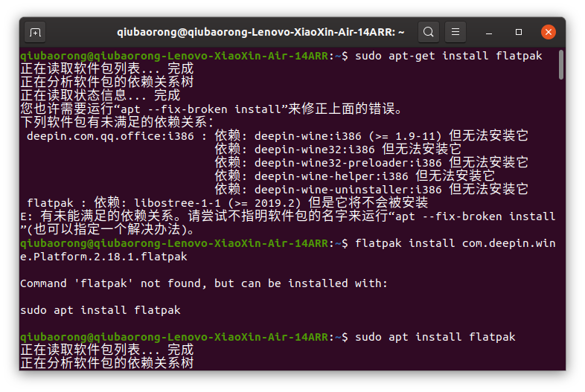Image resolution: width=585 pixels, height=392 pixels.
Task: Click the '正在读取状态信息... 完成' line
Action: 100,95
